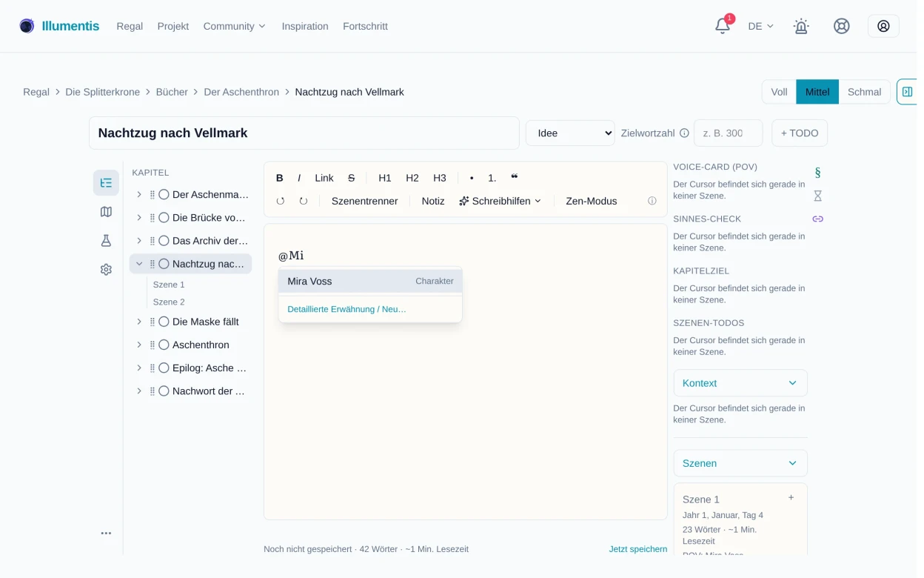Open the Schreibhilfen dropdown
924x578 pixels.
[500, 201]
